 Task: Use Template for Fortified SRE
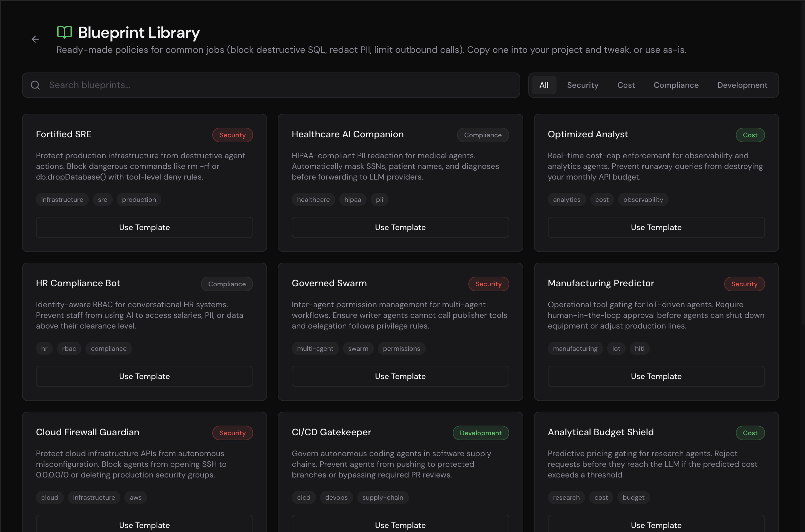click(x=144, y=227)
